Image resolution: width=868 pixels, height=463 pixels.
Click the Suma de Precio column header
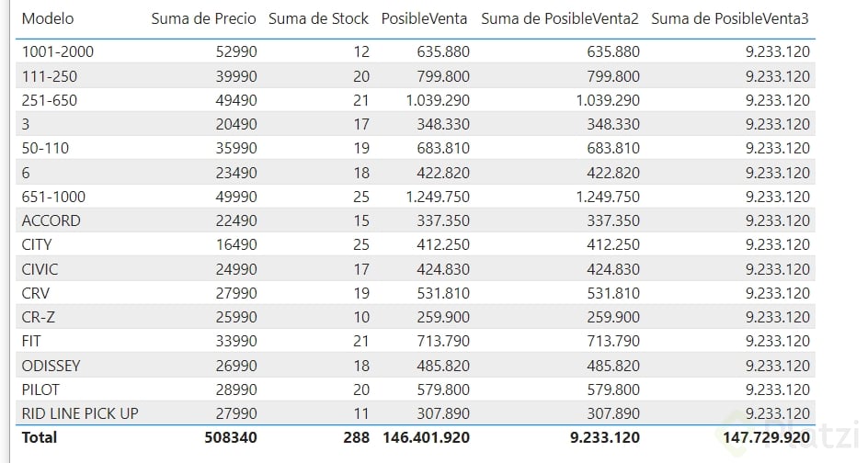point(203,18)
